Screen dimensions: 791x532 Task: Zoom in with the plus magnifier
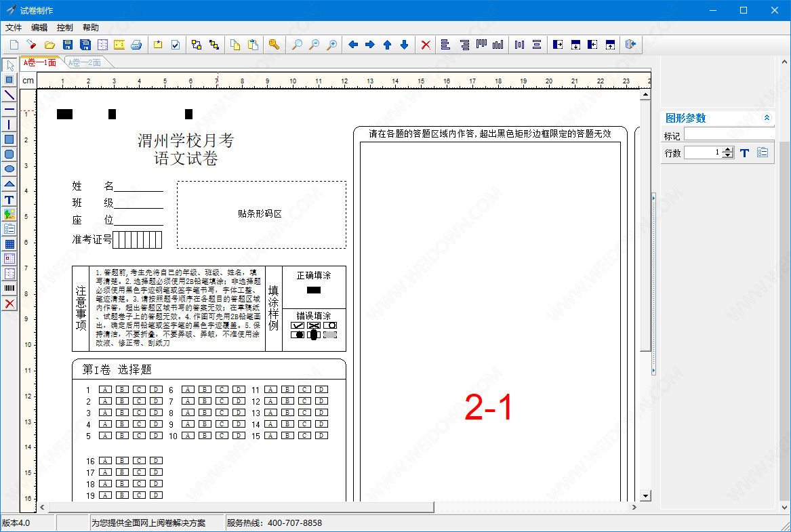(x=331, y=45)
